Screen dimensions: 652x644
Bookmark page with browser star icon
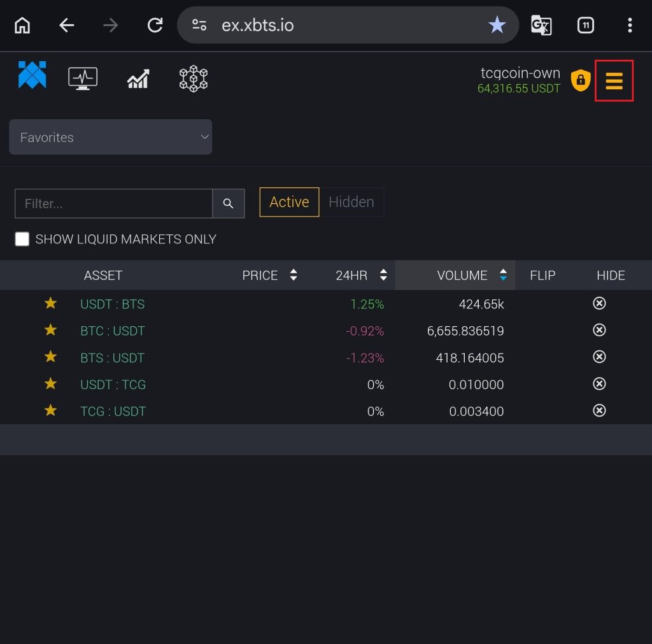point(497,25)
